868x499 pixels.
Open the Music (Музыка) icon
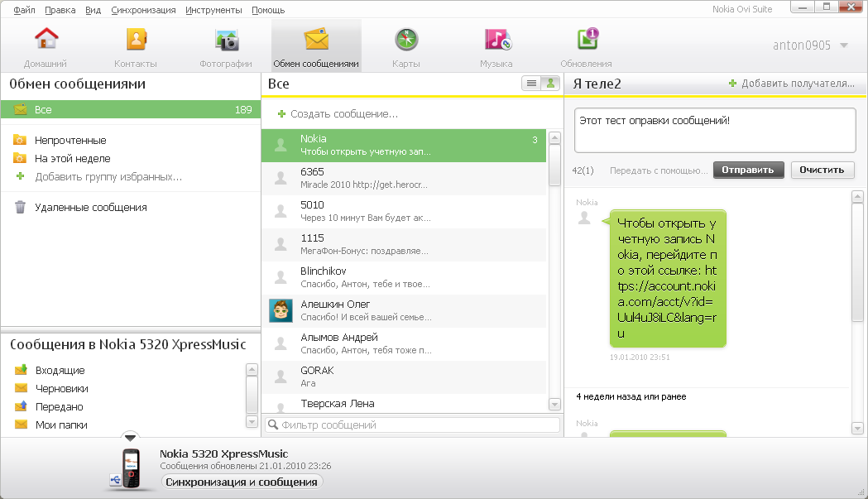click(x=497, y=40)
